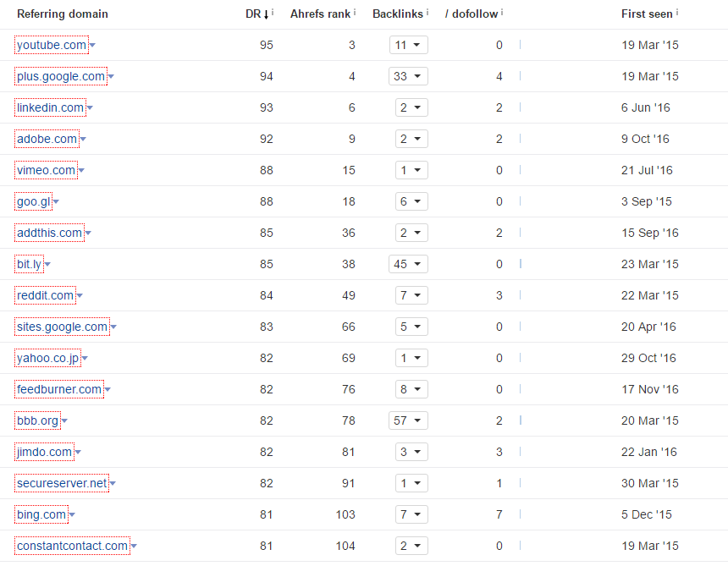Sort by Backlinks column header

click(x=398, y=14)
